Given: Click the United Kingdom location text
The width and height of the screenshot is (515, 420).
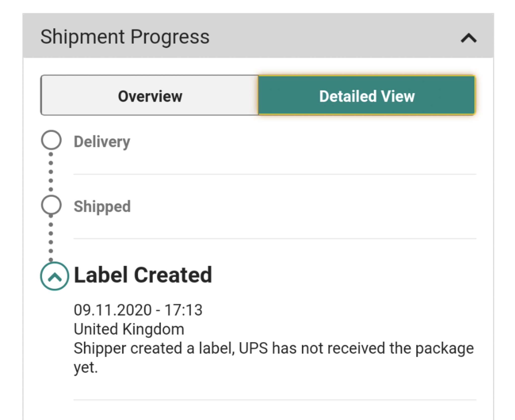Looking at the screenshot, I should [x=129, y=329].
